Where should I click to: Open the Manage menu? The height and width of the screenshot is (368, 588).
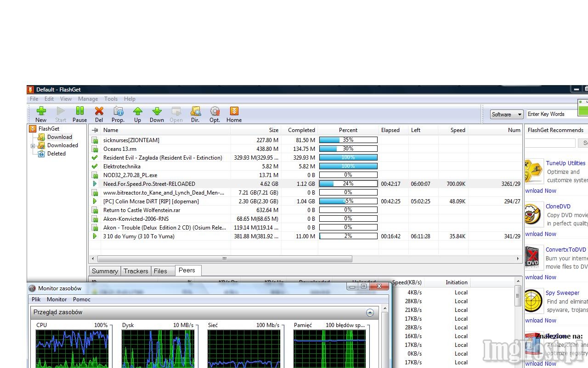coord(88,99)
